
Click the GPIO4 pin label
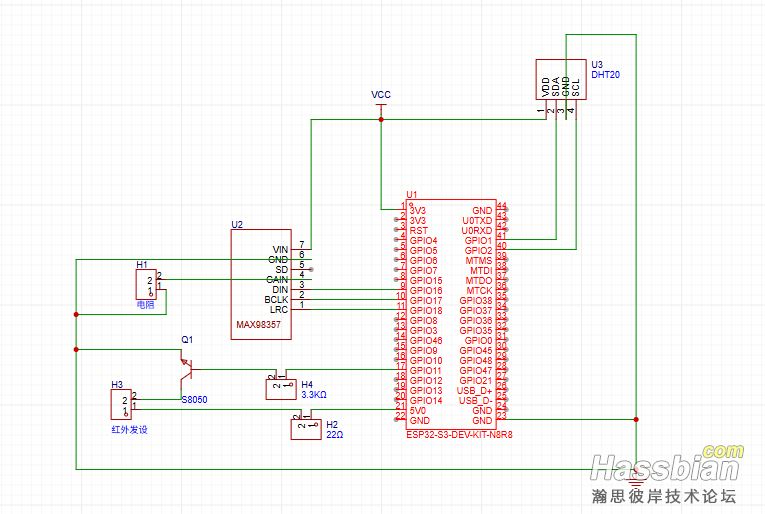click(x=423, y=240)
